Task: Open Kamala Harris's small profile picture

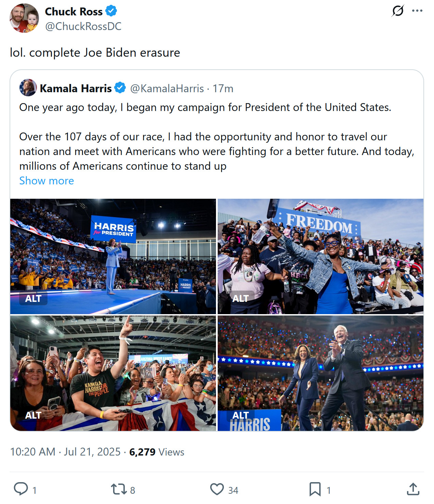Action: (28, 88)
